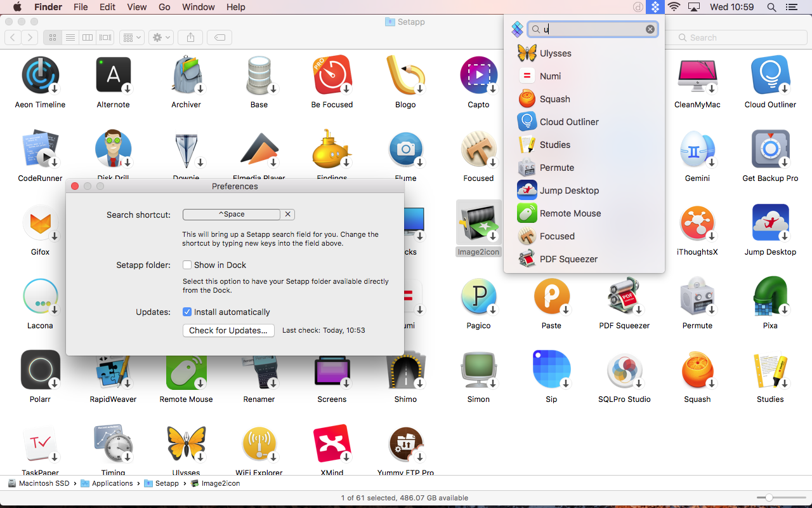Image resolution: width=812 pixels, height=508 pixels.
Task: Clear the search shortcut with X button
Action: pyautogui.click(x=287, y=215)
